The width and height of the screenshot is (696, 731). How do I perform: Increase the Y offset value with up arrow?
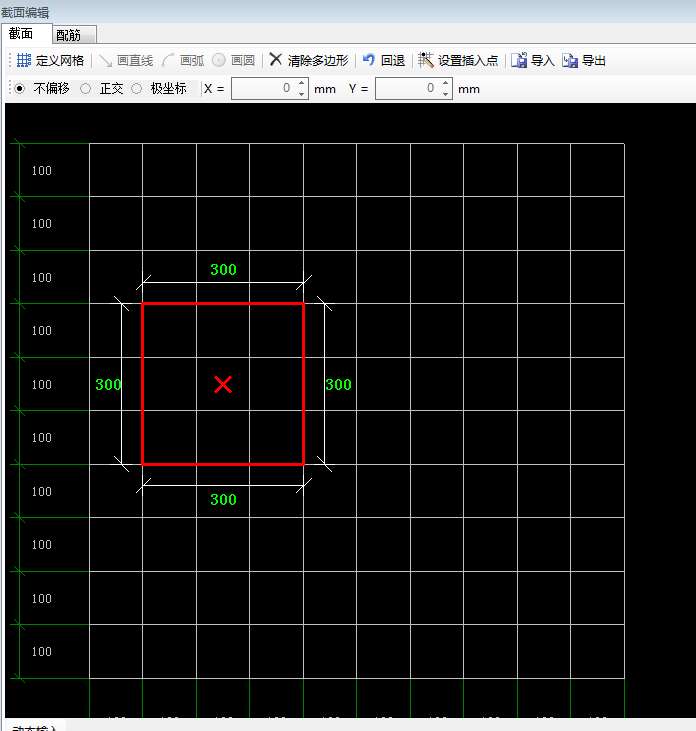(x=446, y=84)
